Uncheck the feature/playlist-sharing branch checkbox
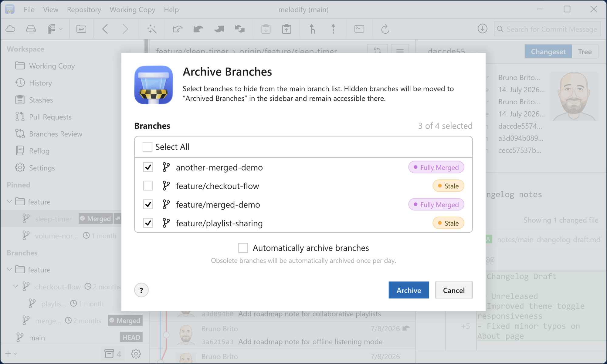607x364 pixels. pyautogui.click(x=148, y=223)
